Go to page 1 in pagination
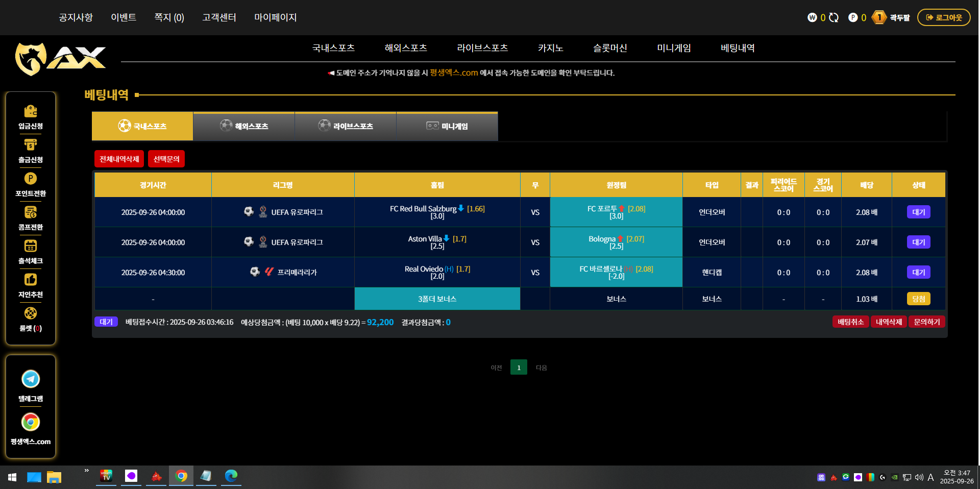Screen dimensions: 980x489 (x=519, y=368)
